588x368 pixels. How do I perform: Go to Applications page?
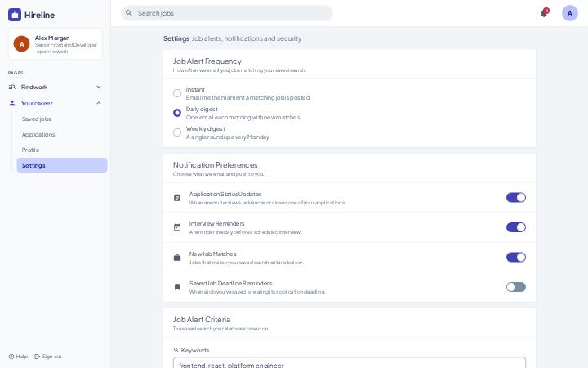[x=62, y=134]
